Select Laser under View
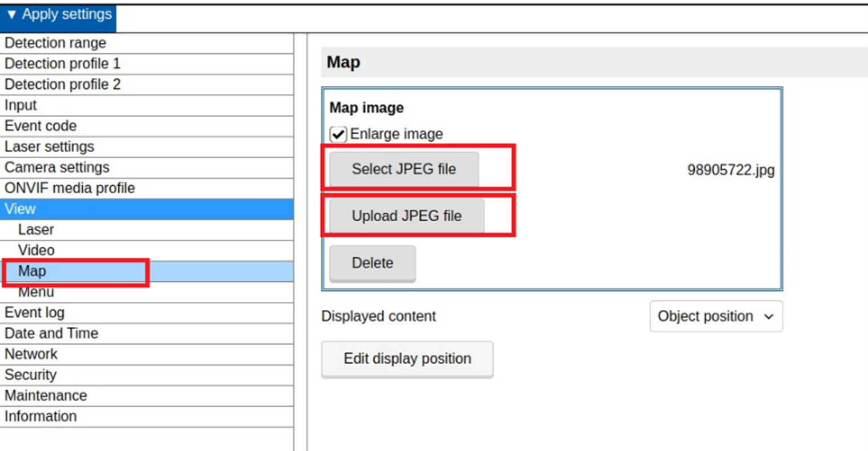868x451 pixels. [x=36, y=230]
